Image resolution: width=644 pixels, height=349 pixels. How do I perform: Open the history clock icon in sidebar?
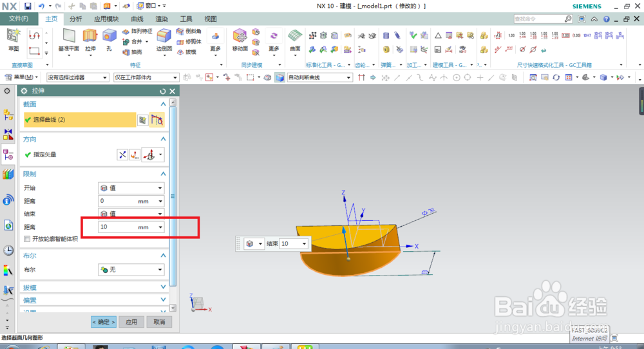point(8,250)
